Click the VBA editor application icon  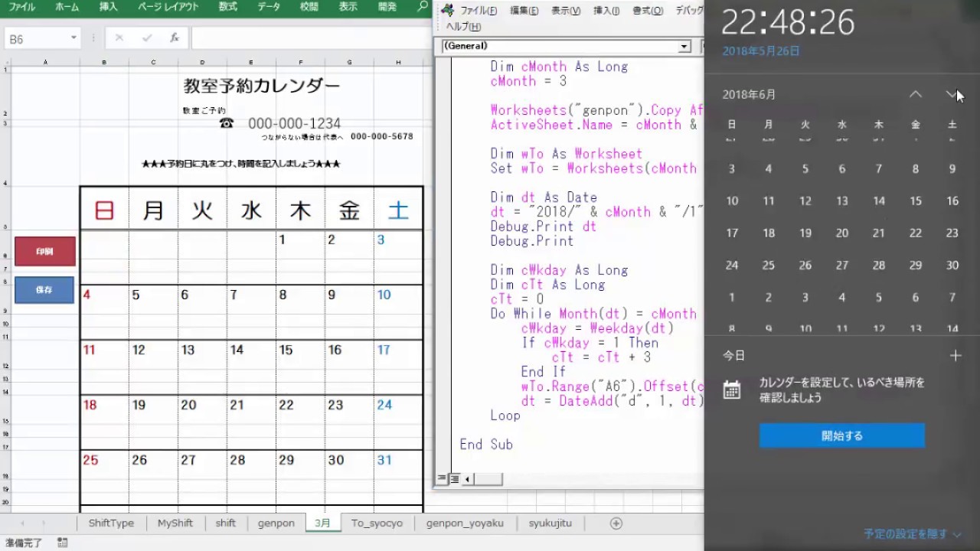pos(447,11)
